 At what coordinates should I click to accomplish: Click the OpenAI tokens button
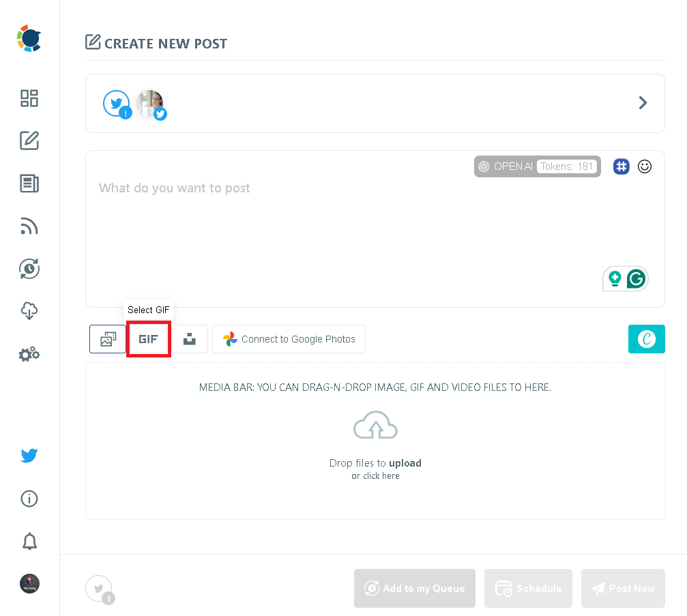[x=538, y=166]
